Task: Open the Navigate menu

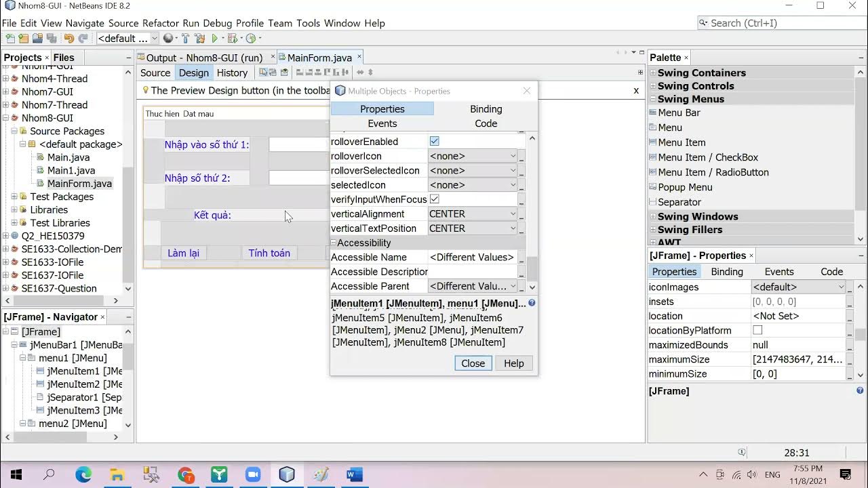Action: click(85, 23)
